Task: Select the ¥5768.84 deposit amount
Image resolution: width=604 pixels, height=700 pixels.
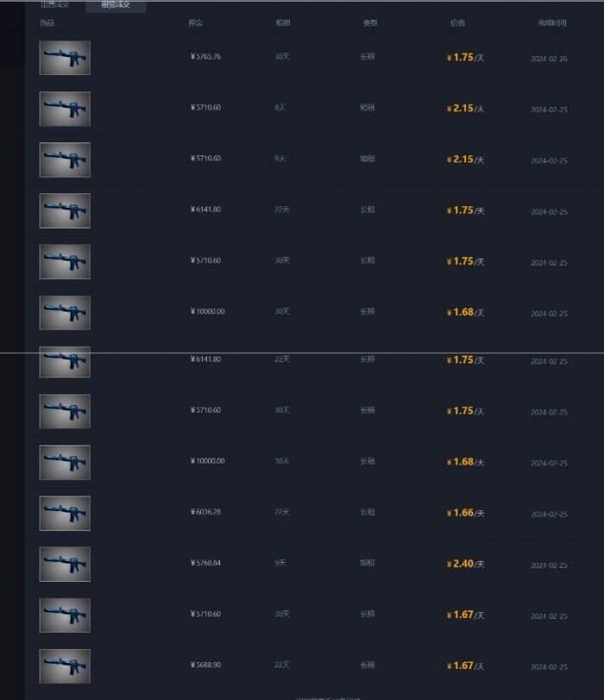Action: point(205,563)
